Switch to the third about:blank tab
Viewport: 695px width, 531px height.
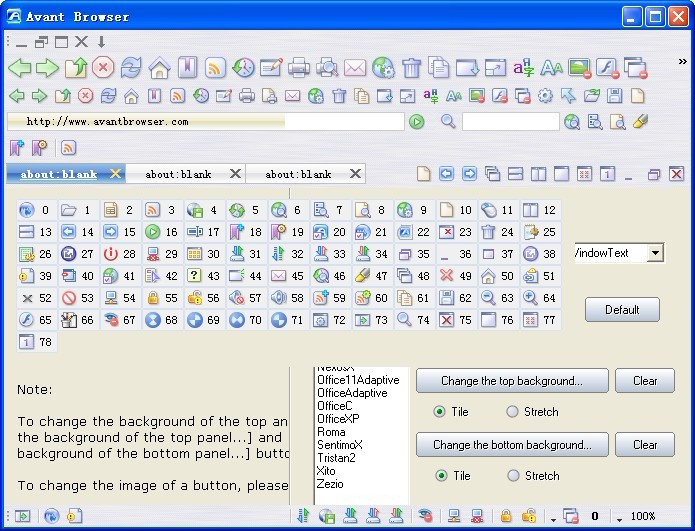coord(298,174)
